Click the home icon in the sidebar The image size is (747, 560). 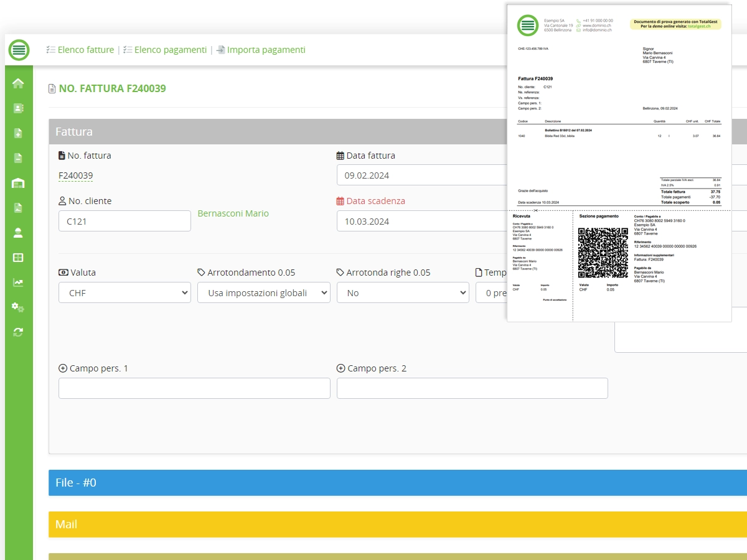pyautogui.click(x=18, y=83)
